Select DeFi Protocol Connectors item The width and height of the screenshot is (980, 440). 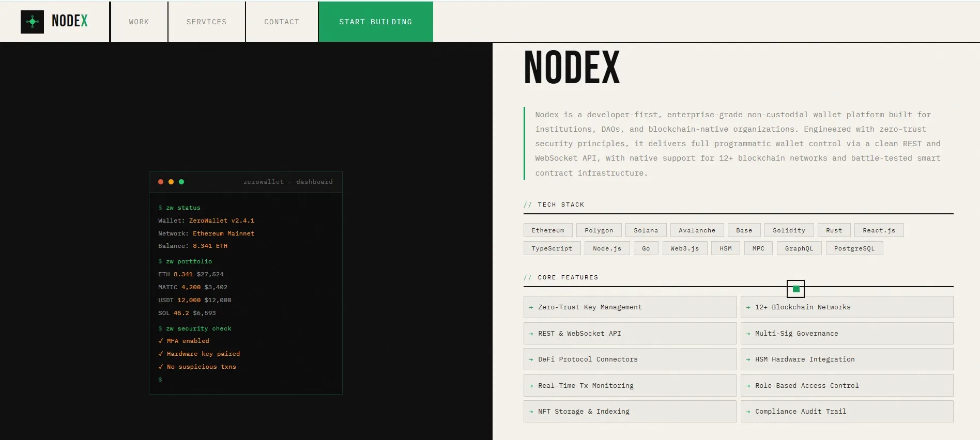pyautogui.click(x=630, y=359)
